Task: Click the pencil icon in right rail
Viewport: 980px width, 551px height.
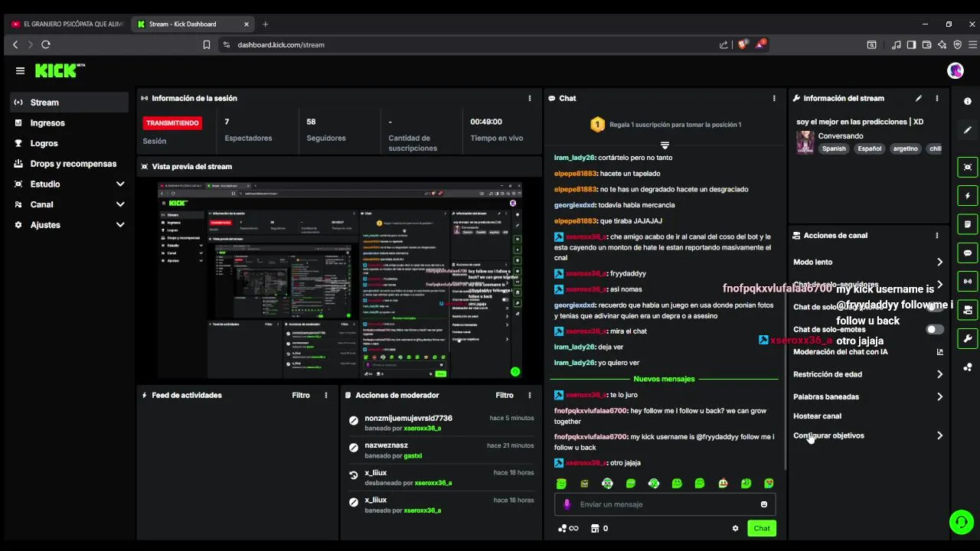Action: click(968, 130)
